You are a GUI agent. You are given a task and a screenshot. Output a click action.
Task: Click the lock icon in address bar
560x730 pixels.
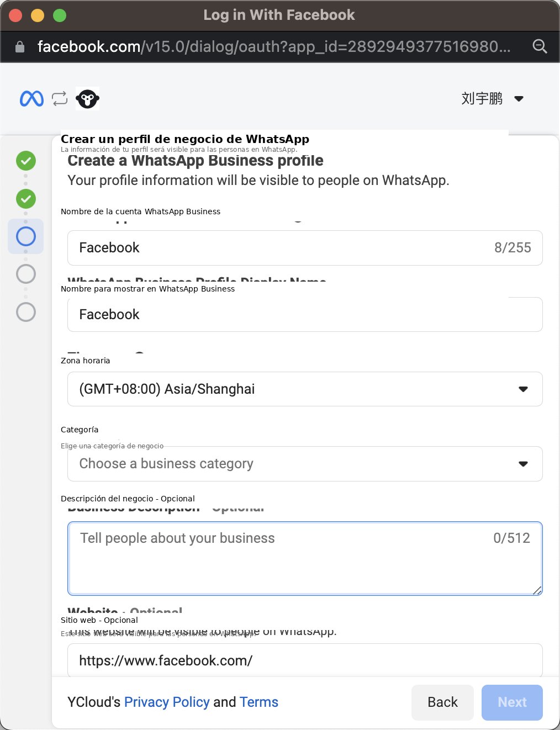click(20, 47)
